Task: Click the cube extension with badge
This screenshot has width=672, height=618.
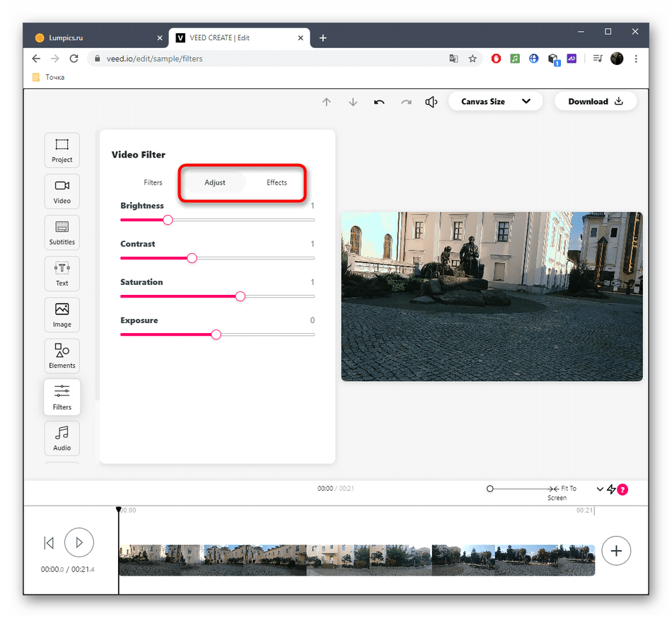Action: [554, 59]
